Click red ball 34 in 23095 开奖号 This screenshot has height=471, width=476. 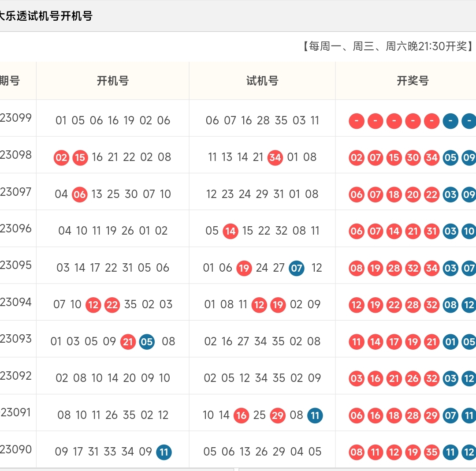pyautogui.click(x=431, y=268)
